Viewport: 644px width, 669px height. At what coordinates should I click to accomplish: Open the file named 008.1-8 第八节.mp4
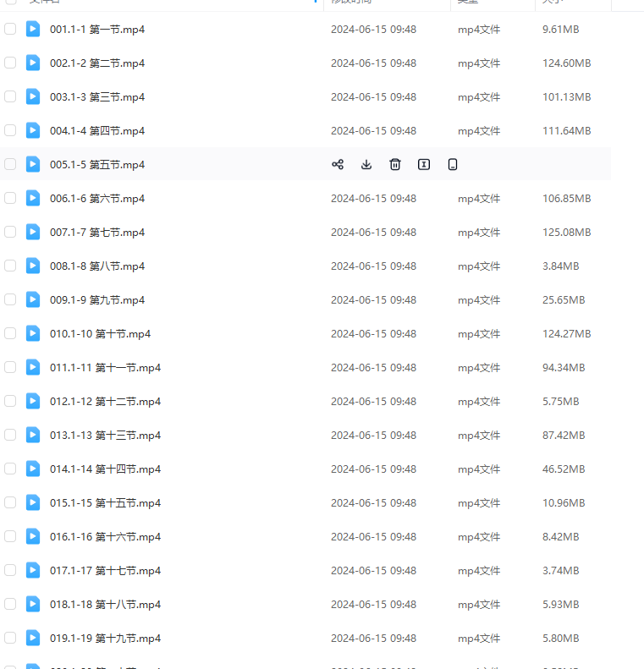[x=97, y=266]
